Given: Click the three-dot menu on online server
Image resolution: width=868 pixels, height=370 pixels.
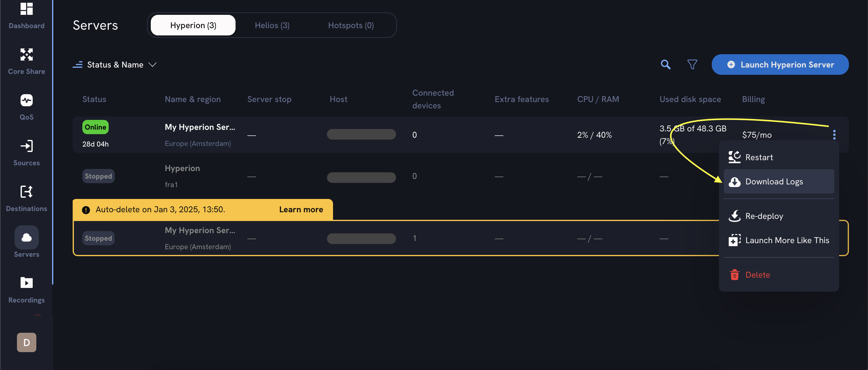Looking at the screenshot, I should (834, 135).
